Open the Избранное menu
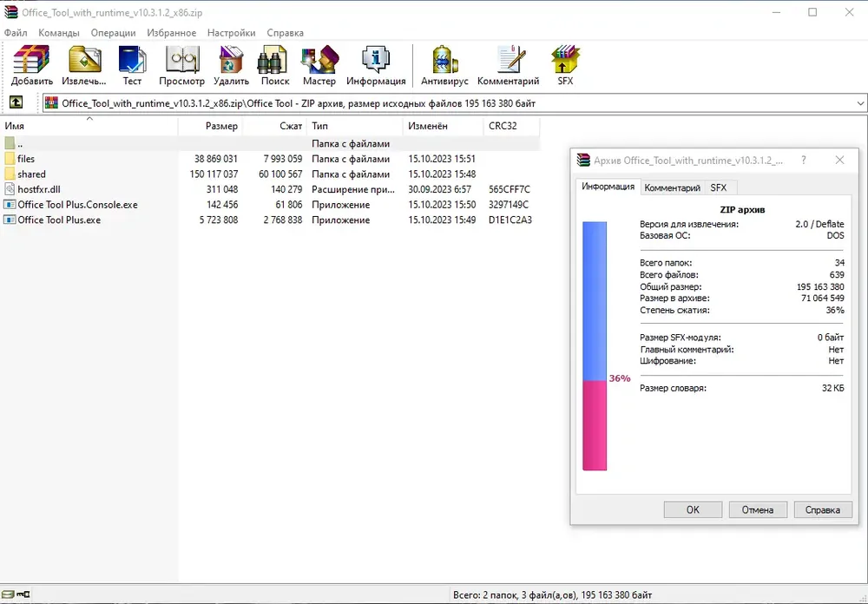The width and height of the screenshot is (868, 604). [172, 33]
